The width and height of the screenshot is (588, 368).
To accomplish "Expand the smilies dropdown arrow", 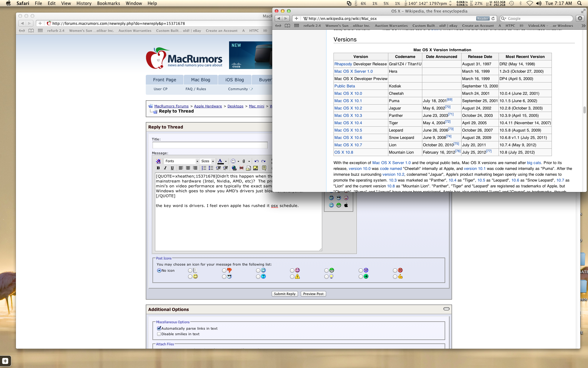I will [x=238, y=161].
